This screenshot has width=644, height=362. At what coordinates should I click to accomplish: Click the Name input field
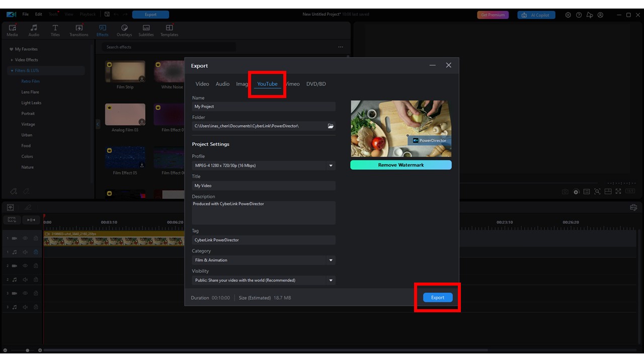(264, 107)
